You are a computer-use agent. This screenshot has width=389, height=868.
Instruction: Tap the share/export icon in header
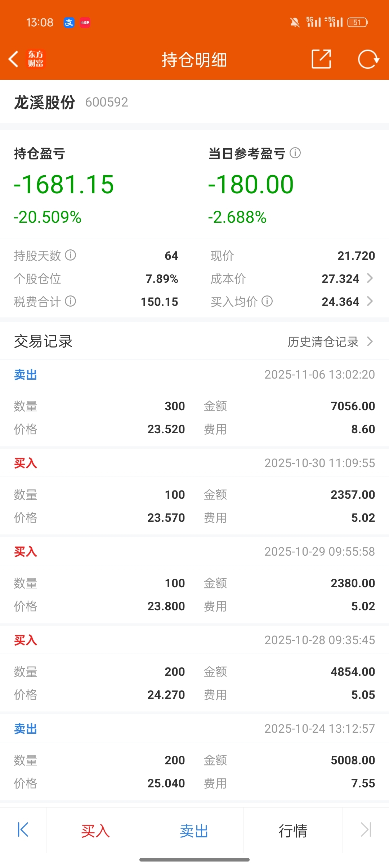tap(321, 59)
